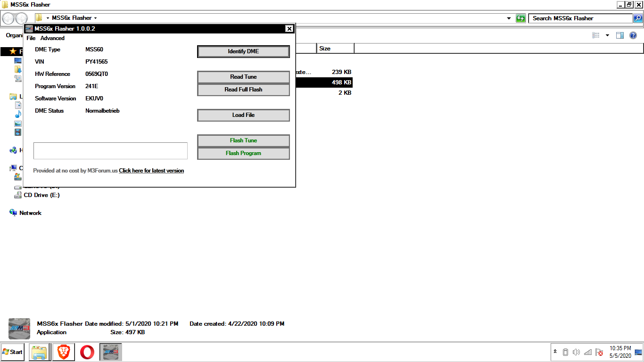Viewport: 644px width, 362px height.
Task: Open the address bar history dropdown
Action: coord(509,18)
